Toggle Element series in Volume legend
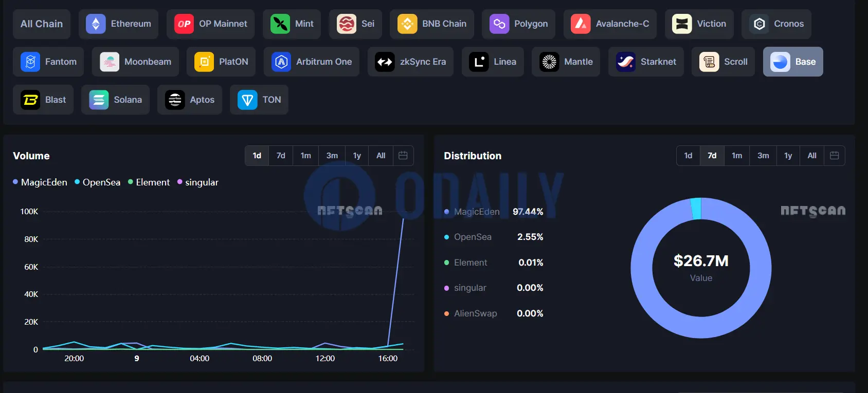The height and width of the screenshot is (393, 868). (149, 182)
